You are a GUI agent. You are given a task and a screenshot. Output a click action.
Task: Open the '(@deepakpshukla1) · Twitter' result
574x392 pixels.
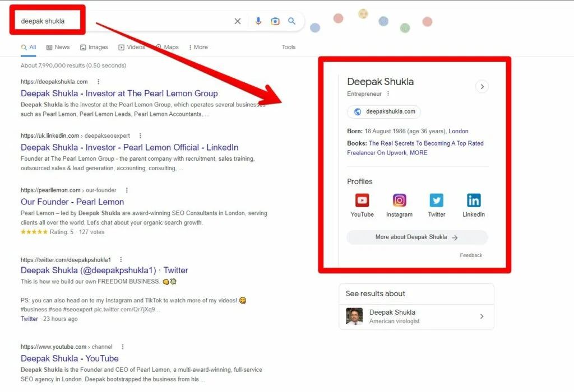pos(104,270)
